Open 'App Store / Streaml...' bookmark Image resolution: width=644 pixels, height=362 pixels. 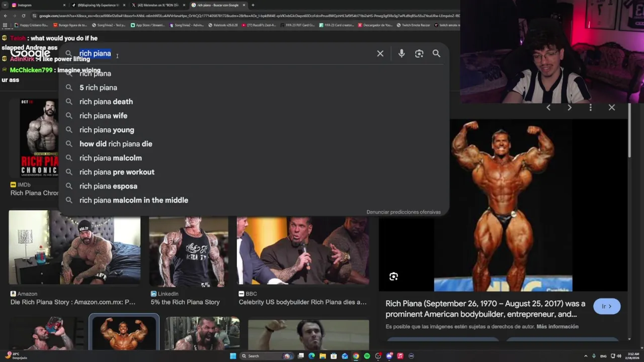(x=147, y=25)
